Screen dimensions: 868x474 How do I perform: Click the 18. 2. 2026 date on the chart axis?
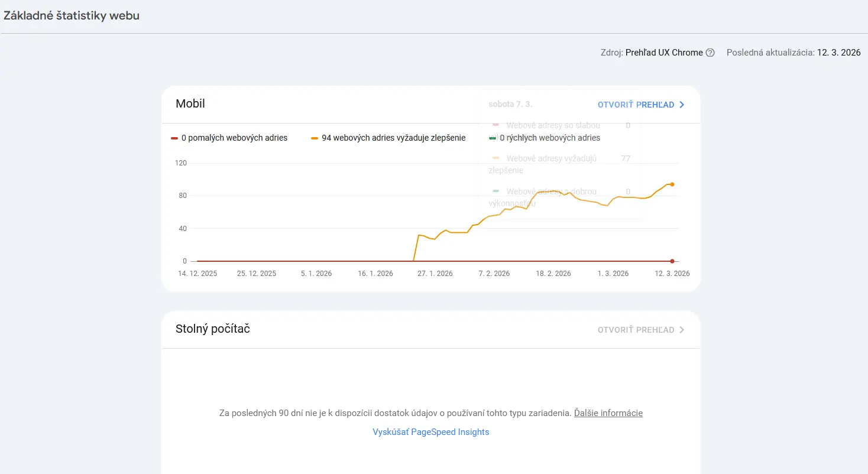coord(553,274)
